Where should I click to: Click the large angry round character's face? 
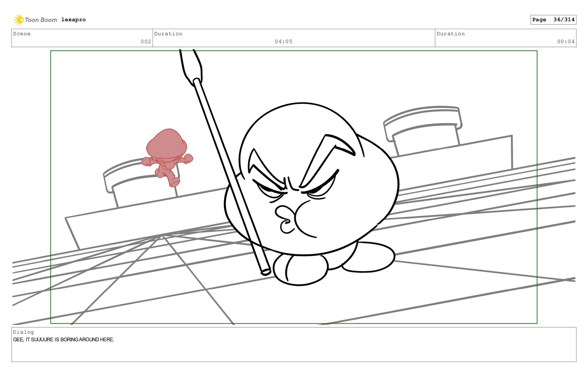[x=311, y=179]
